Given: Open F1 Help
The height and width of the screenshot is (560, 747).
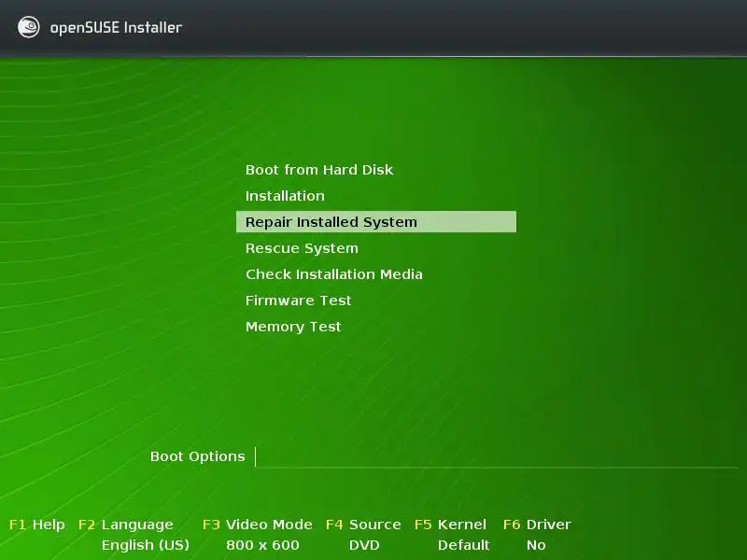Looking at the screenshot, I should click(x=36, y=525).
